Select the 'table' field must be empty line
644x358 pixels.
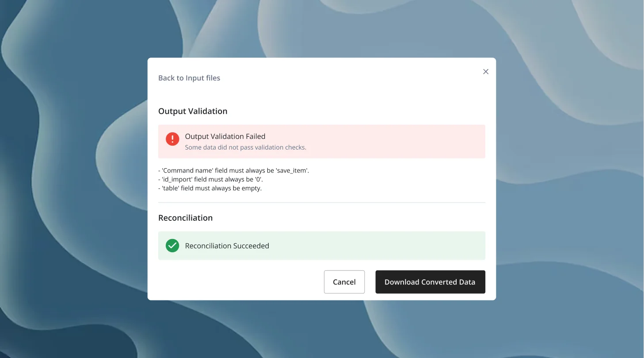tap(210, 188)
